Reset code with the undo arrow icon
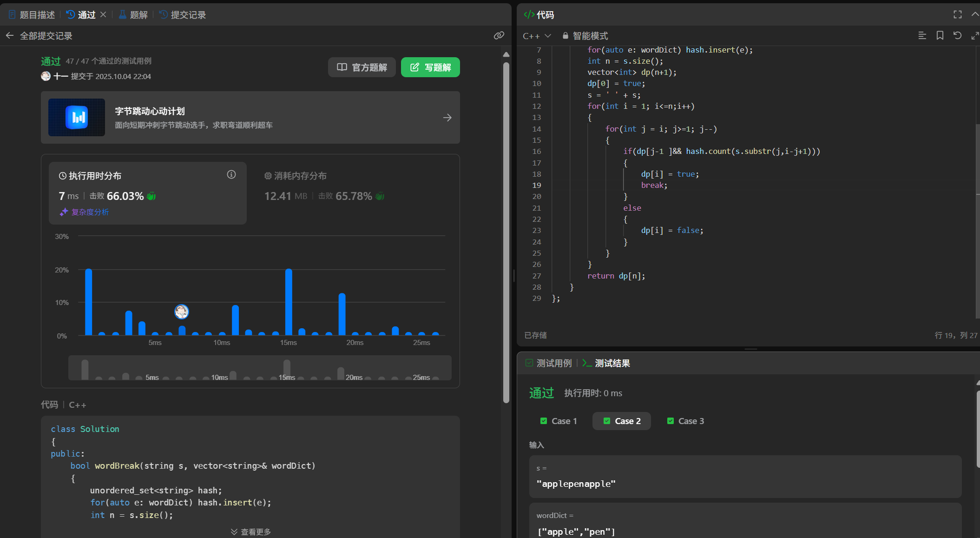 (x=957, y=36)
